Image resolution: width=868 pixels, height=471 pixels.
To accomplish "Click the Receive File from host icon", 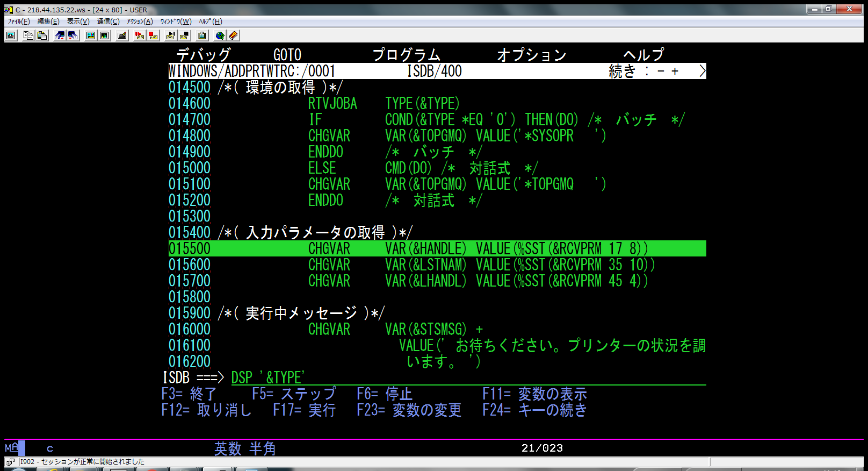I will click(x=73, y=35).
